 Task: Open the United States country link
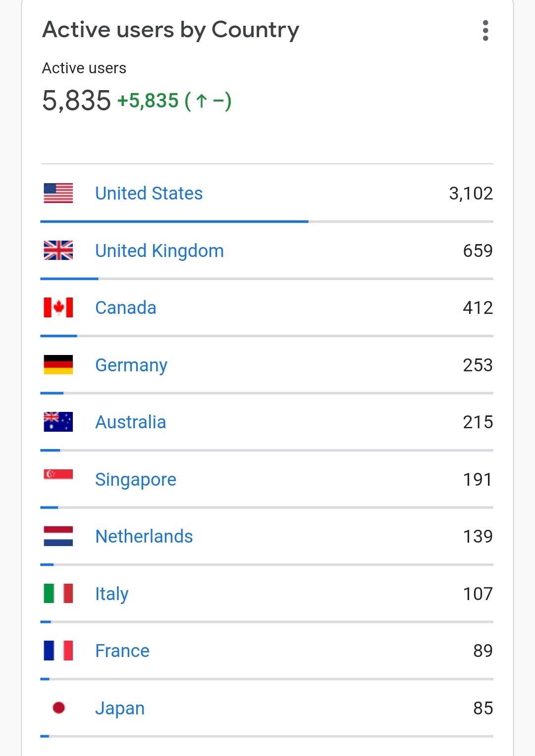click(x=149, y=193)
